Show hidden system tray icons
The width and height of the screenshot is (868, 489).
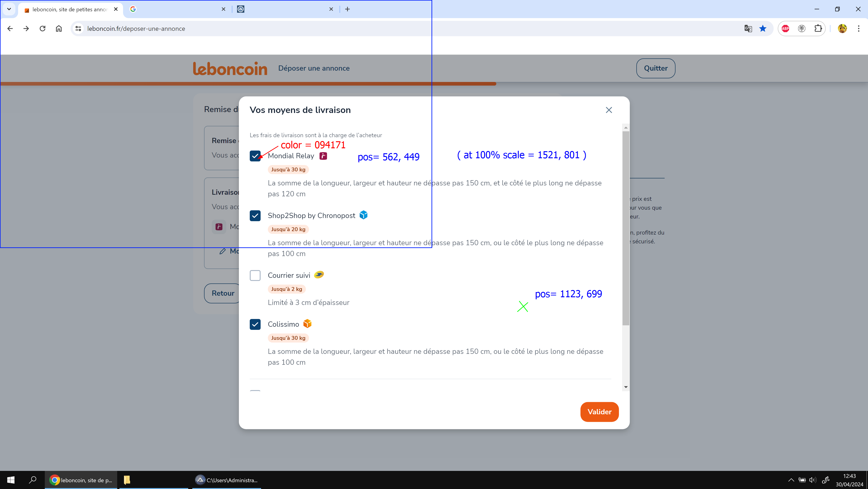coord(791,480)
